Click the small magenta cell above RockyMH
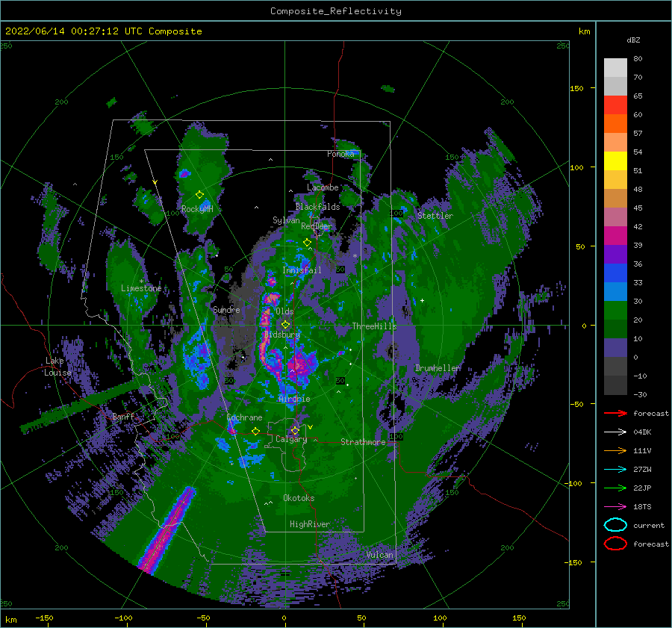Image resolution: width=672 pixels, height=628 pixels. click(184, 173)
